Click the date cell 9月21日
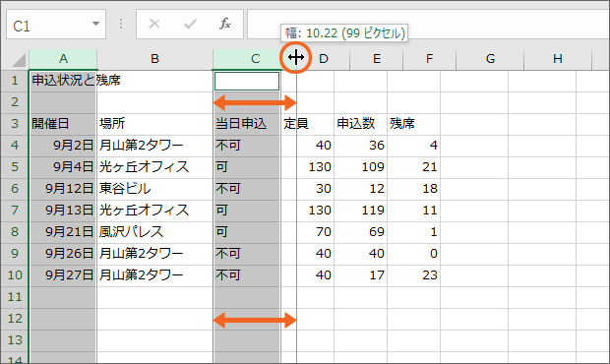Viewport: 610px width, 364px height. (63, 232)
